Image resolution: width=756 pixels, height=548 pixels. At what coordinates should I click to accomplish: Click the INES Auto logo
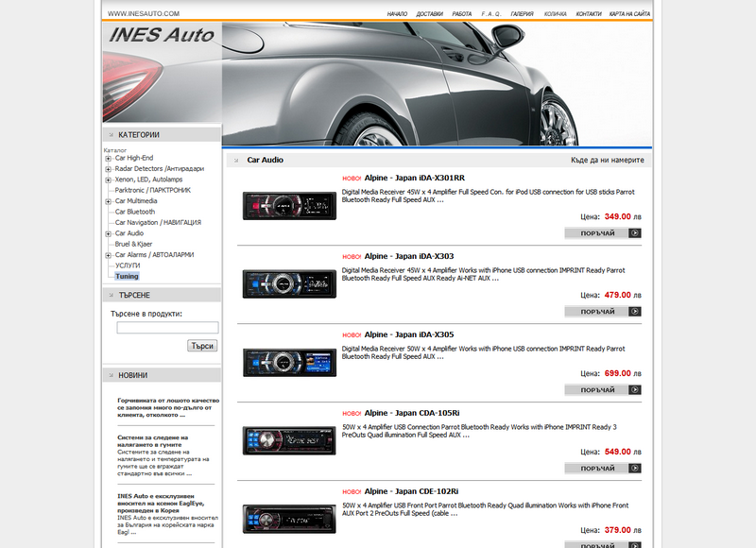pos(162,35)
